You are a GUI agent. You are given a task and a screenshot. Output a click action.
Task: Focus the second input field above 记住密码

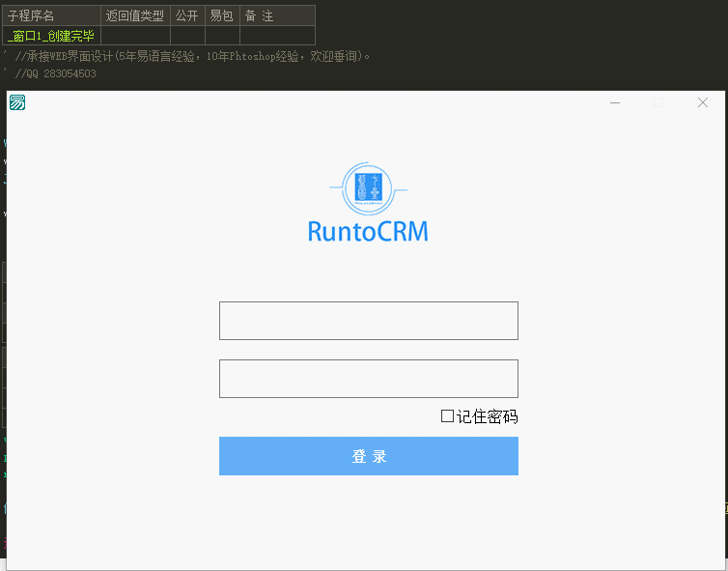point(368,379)
